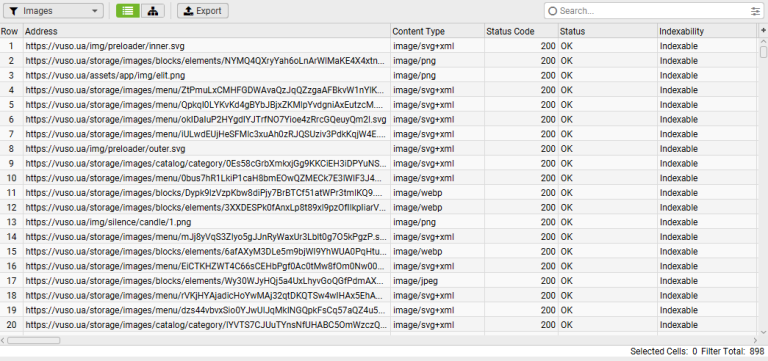Open the Images filter dropdown
Screen dimensions: 768x361
tap(53, 11)
